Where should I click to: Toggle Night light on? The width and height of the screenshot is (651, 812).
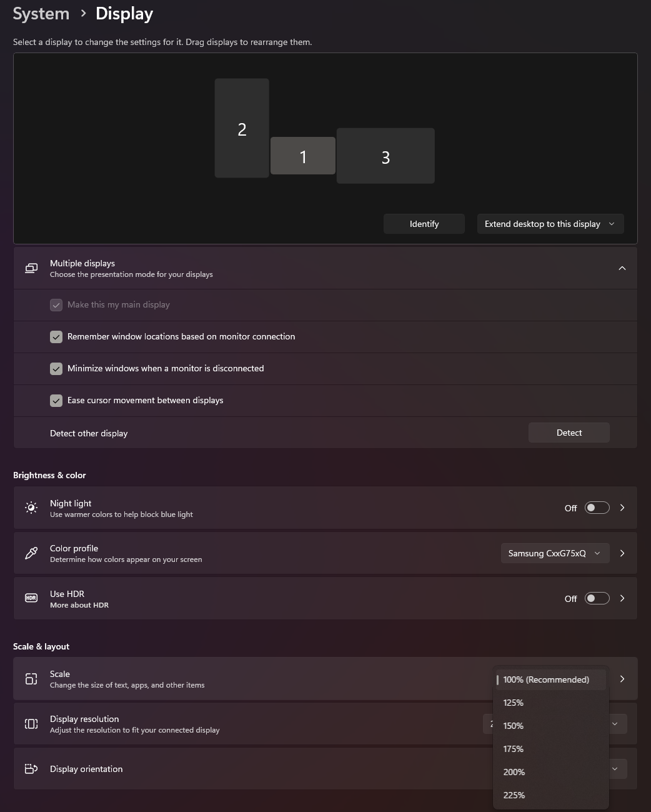click(x=596, y=508)
